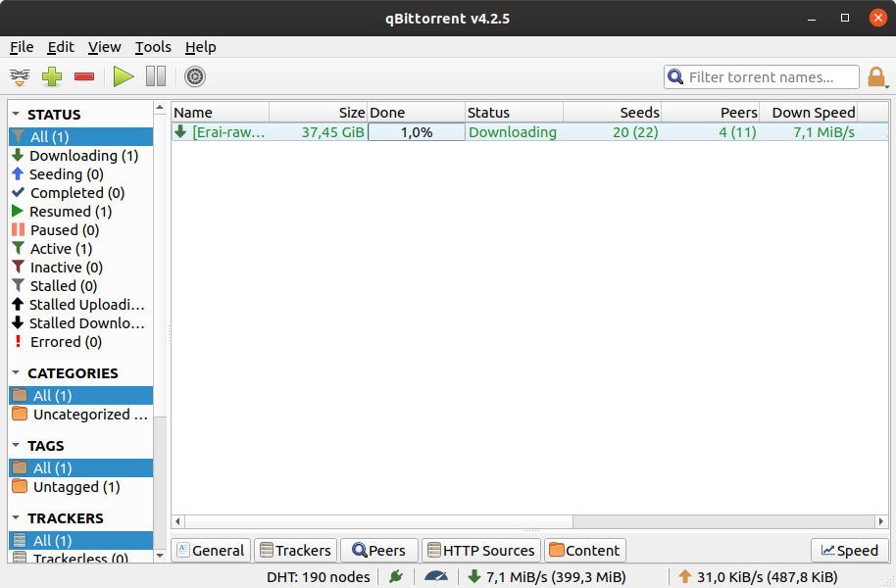896x588 pixels.
Task: Sort by Done column header
Action: pyautogui.click(x=416, y=113)
